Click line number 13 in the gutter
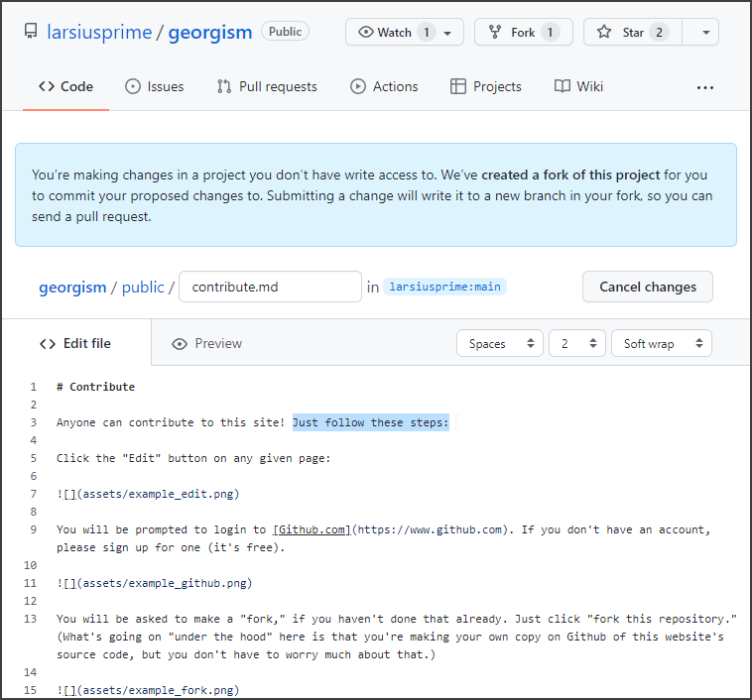 (x=30, y=619)
